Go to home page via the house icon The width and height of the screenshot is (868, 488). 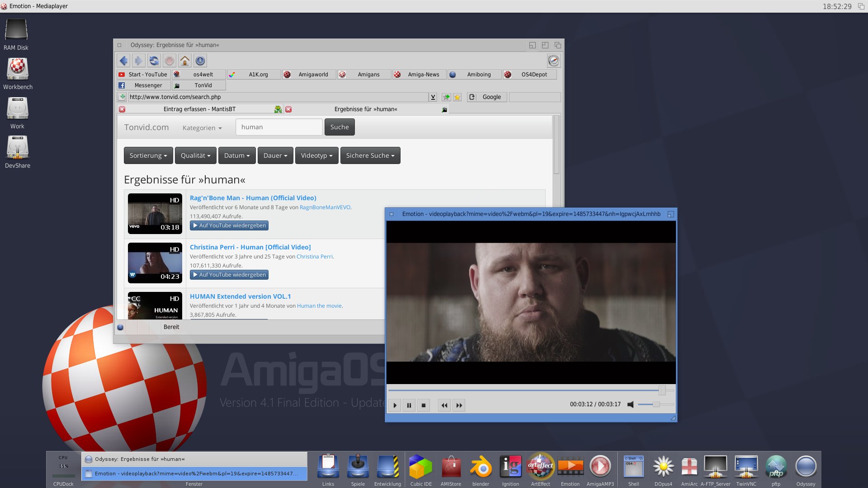click(184, 61)
